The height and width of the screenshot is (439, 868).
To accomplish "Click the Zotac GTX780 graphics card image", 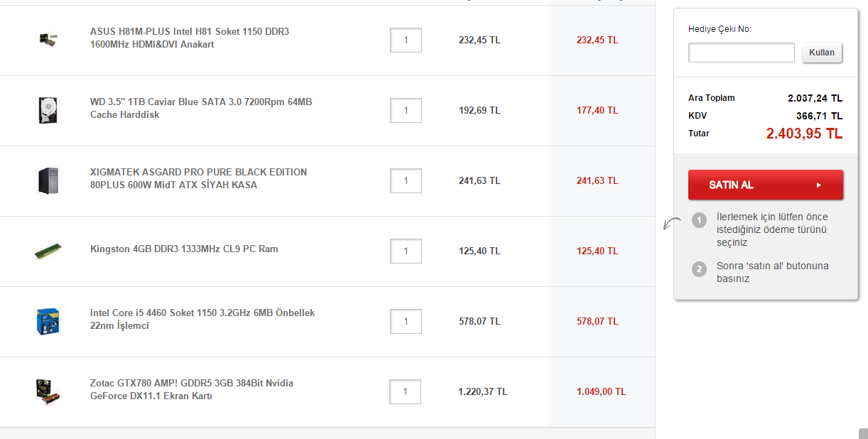I will [48, 391].
